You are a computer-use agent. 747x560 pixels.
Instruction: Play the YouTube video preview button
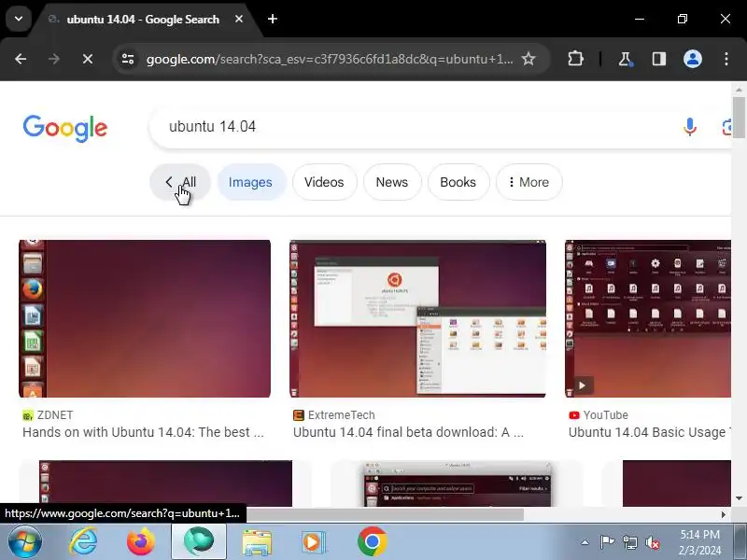tap(582, 385)
